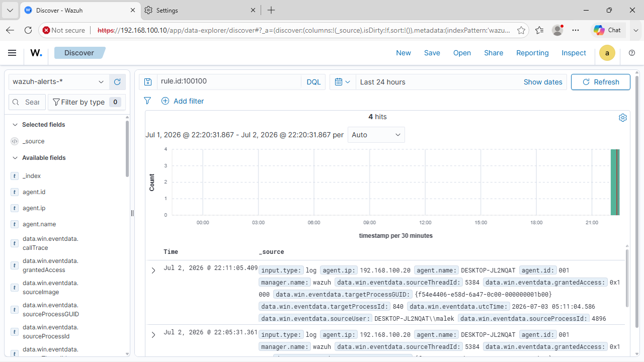Bookmark the page with star icon

click(521, 30)
